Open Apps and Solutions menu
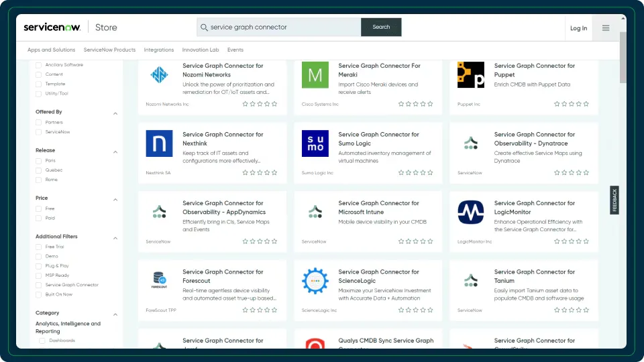The width and height of the screenshot is (644, 362). (52, 50)
